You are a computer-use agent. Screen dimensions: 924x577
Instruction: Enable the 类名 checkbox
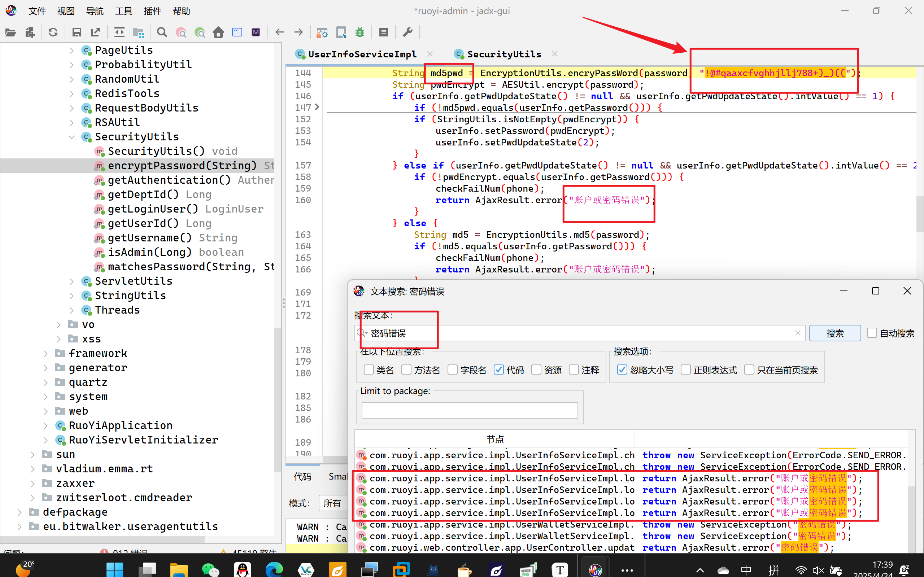[x=369, y=370]
